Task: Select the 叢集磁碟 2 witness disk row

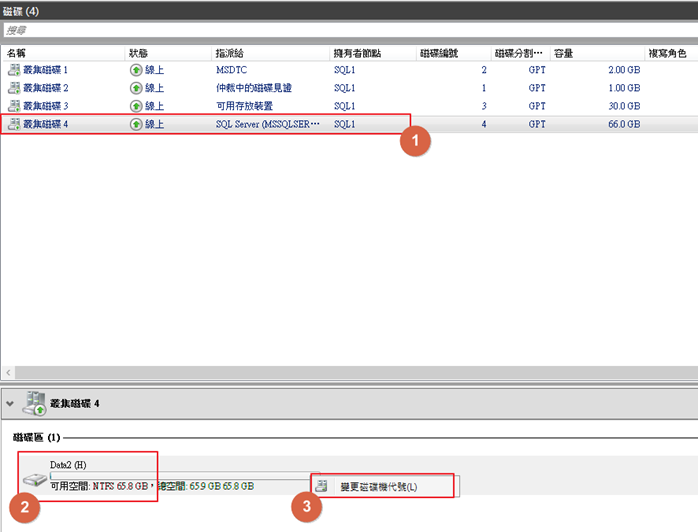Action: point(300,88)
